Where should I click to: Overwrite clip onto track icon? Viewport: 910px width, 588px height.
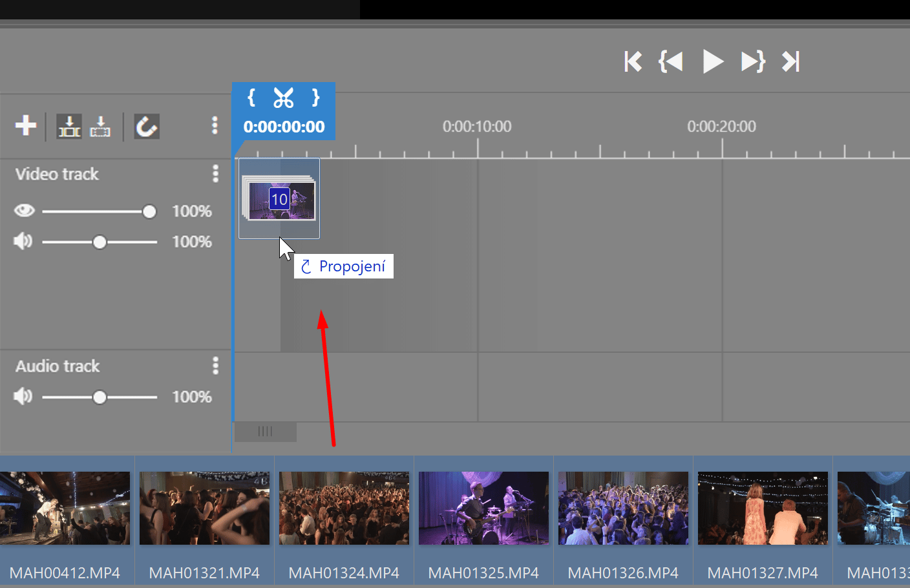click(100, 126)
